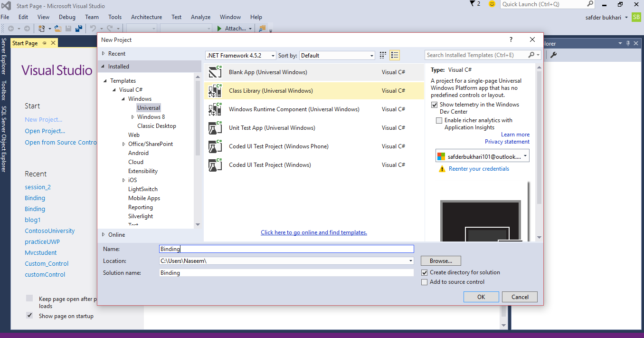Toggle Show telemetry in Windows Dev Center
The width and height of the screenshot is (644, 338).
[434, 105]
